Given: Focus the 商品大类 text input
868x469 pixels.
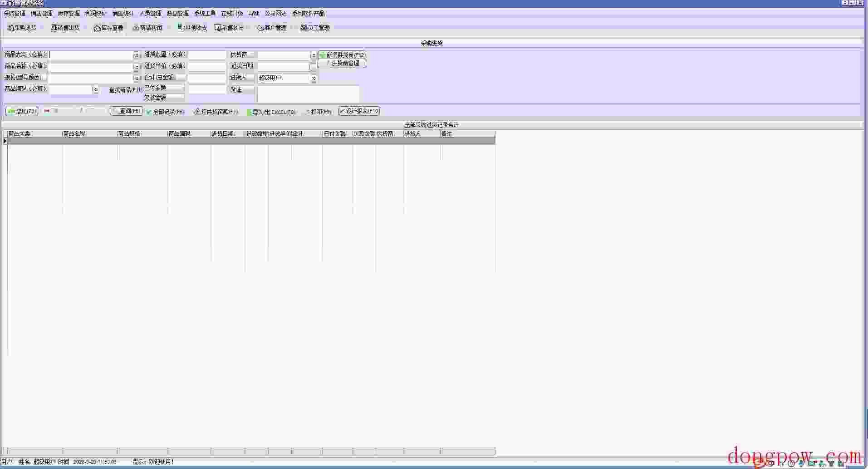Looking at the screenshot, I should [x=92, y=55].
